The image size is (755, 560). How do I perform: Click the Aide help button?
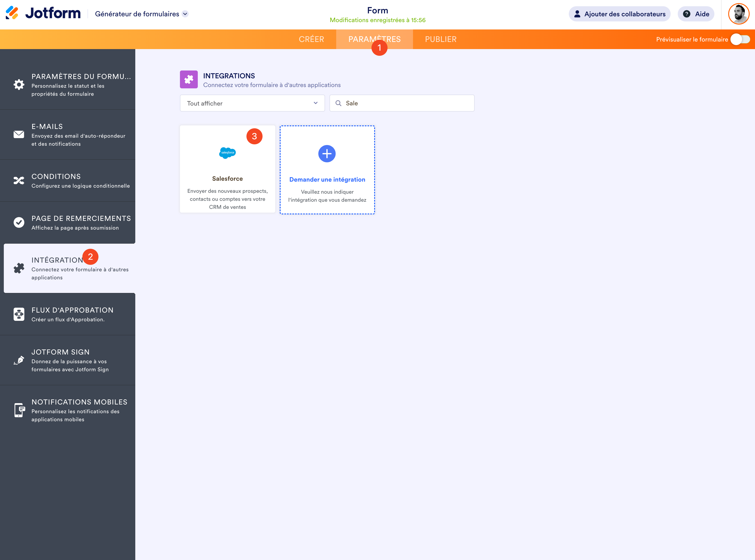pos(696,14)
